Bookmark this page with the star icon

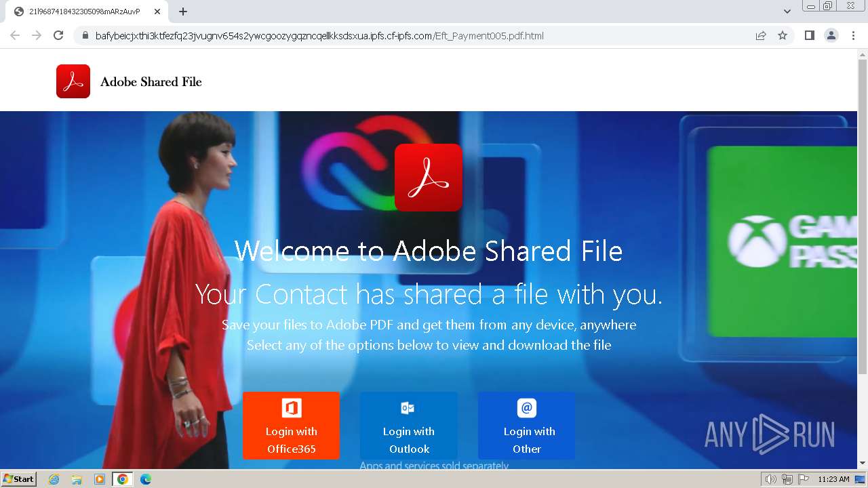(x=783, y=36)
